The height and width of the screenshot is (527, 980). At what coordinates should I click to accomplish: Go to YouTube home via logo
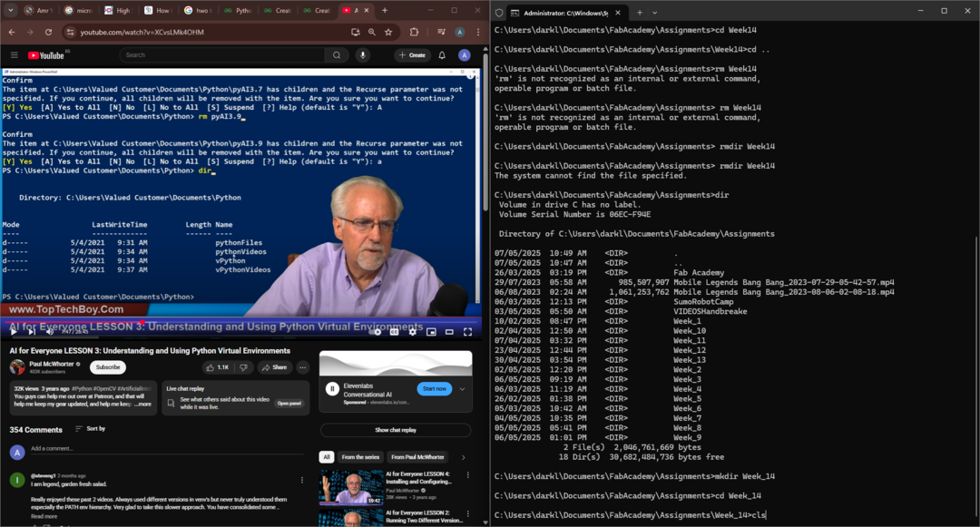pos(46,55)
